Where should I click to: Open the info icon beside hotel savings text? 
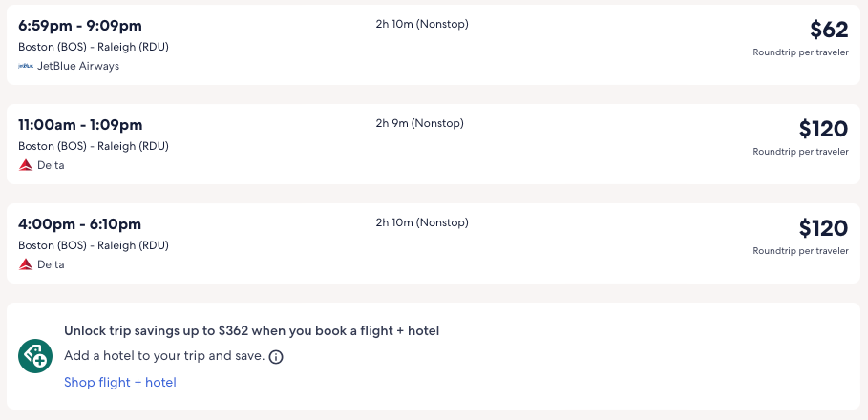(276, 357)
